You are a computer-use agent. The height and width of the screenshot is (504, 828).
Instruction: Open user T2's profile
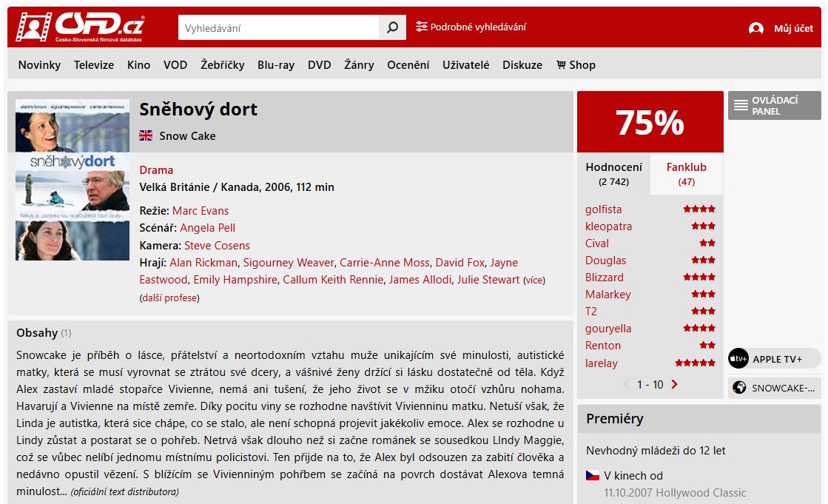pyautogui.click(x=591, y=311)
